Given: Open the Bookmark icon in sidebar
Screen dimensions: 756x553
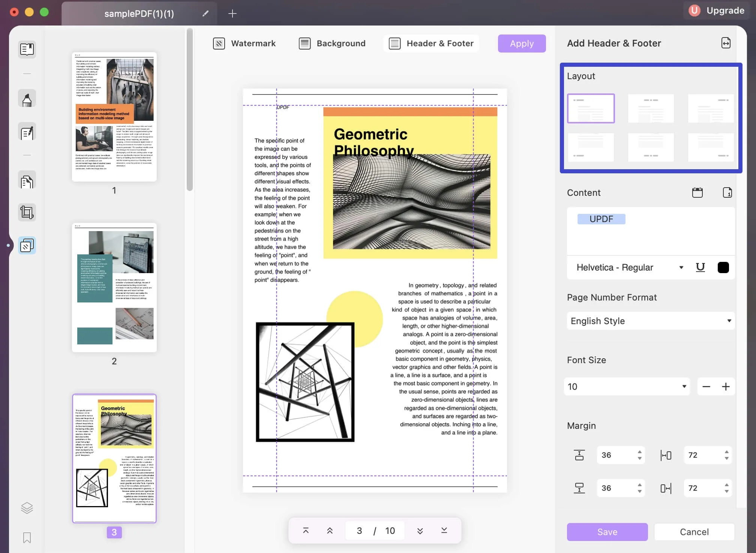Looking at the screenshot, I should (27, 538).
